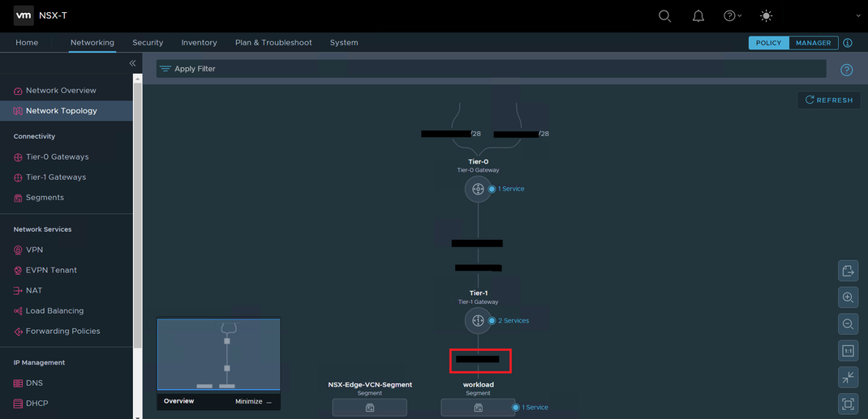Minimize the Overview minimap
The height and width of the screenshot is (419, 868).
coord(254,401)
